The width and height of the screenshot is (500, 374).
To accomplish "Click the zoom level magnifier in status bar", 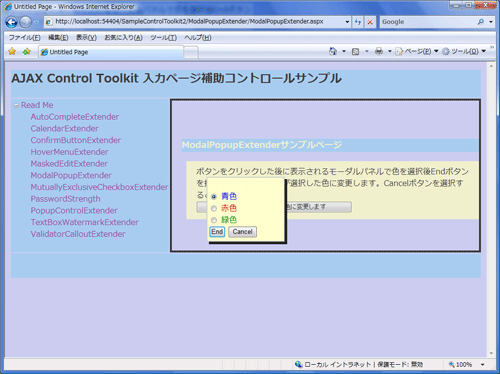I will click(x=451, y=364).
